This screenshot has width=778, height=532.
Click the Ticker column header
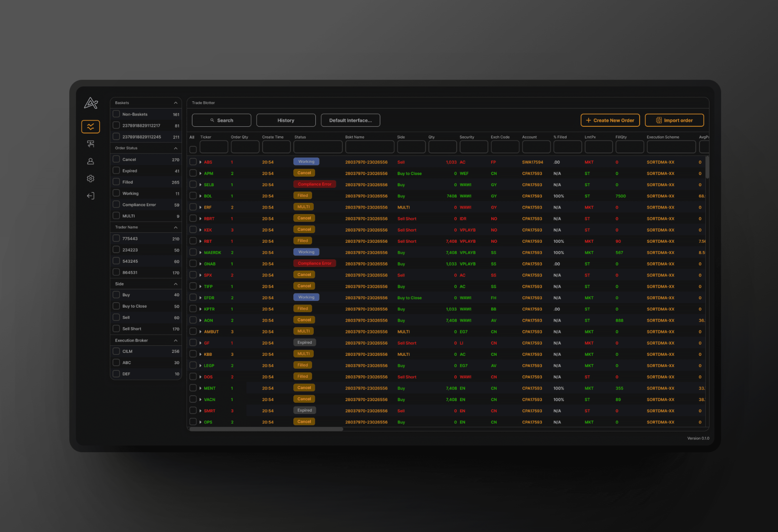coord(205,137)
